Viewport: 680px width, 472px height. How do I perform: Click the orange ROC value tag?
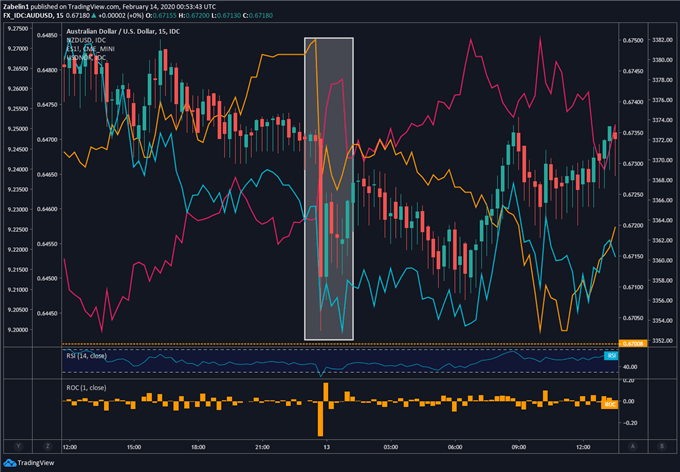(610, 404)
